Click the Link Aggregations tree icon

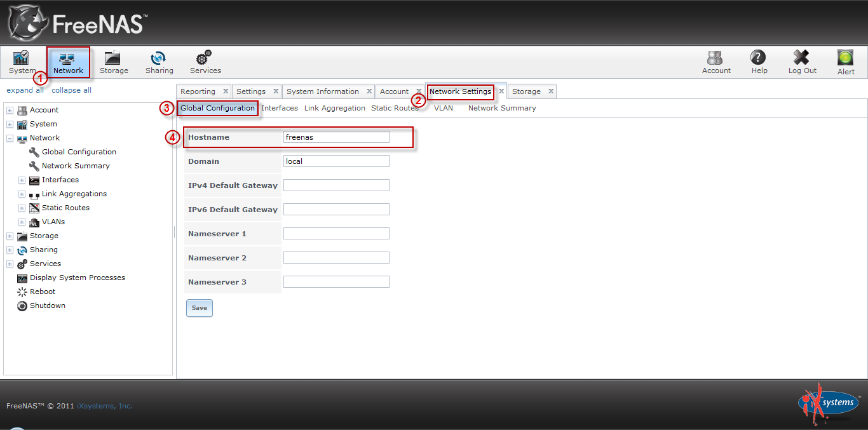(x=34, y=194)
